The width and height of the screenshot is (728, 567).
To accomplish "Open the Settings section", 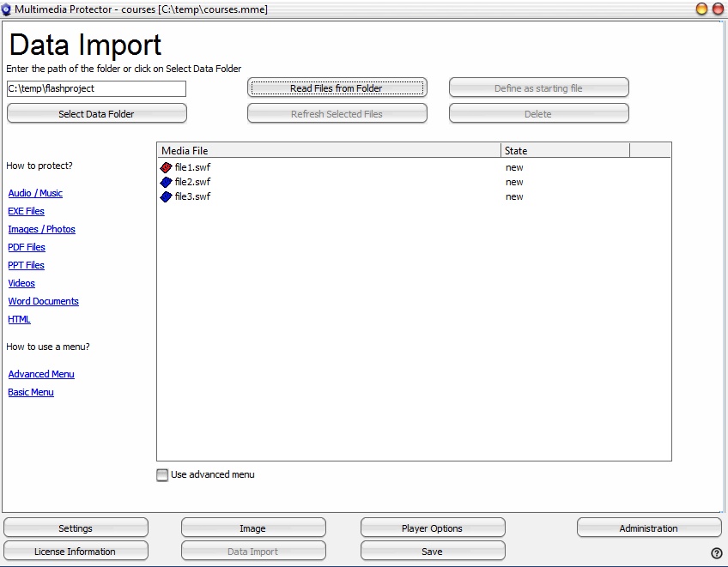I will pyautogui.click(x=76, y=528).
